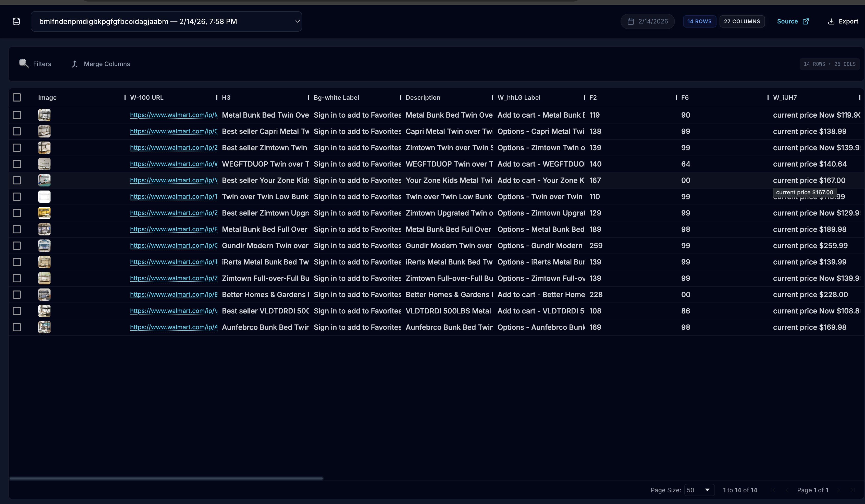Check the WEGFTDUOP Twin over row checkbox
Screen dimensions: 865x504
[17, 164]
